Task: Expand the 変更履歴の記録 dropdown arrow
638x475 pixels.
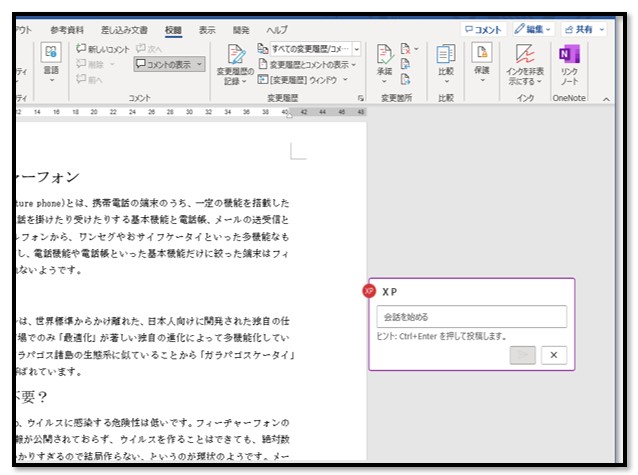Action: 244,81
